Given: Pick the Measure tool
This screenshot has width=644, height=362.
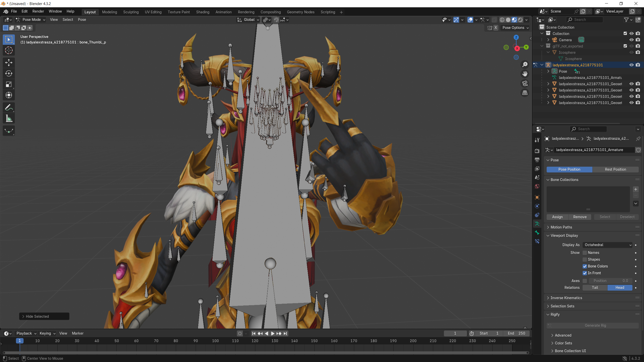Looking at the screenshot, I should (9, 118).
